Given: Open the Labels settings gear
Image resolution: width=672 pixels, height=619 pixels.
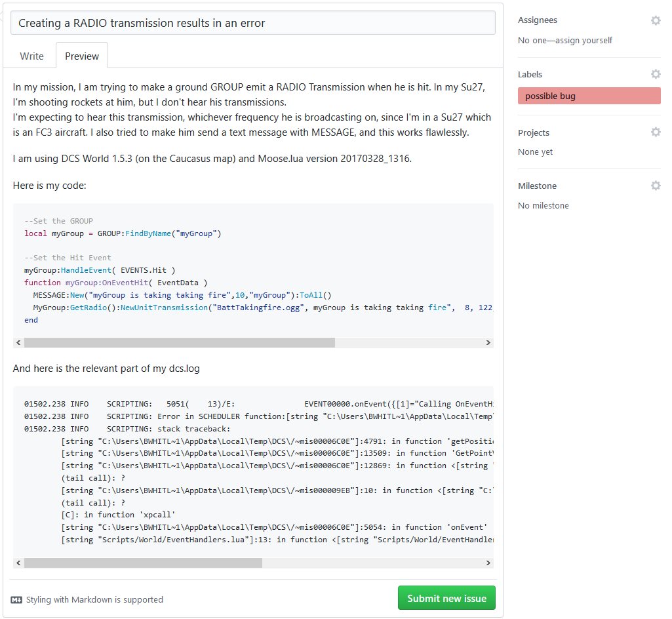Looking at the screenshot, I should coord(655,74).
